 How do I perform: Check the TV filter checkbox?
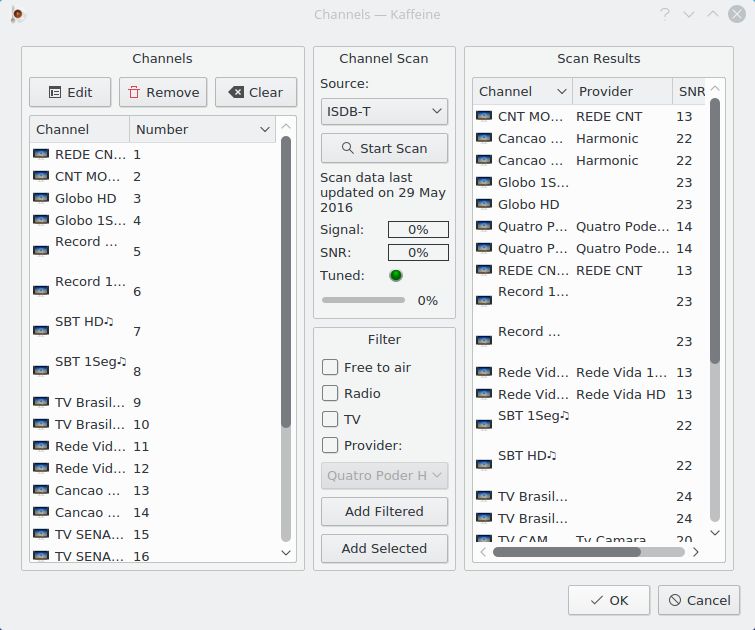(330, 419)
